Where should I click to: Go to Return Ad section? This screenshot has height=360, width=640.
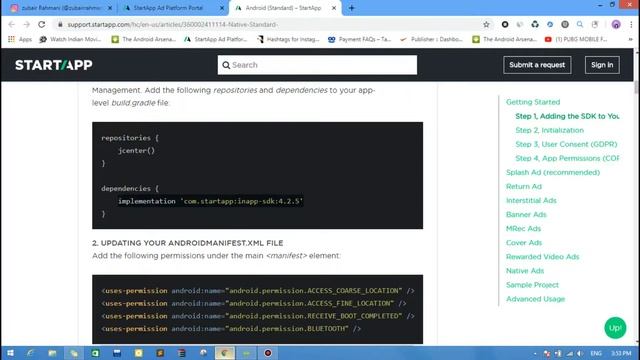click(524, 187)
